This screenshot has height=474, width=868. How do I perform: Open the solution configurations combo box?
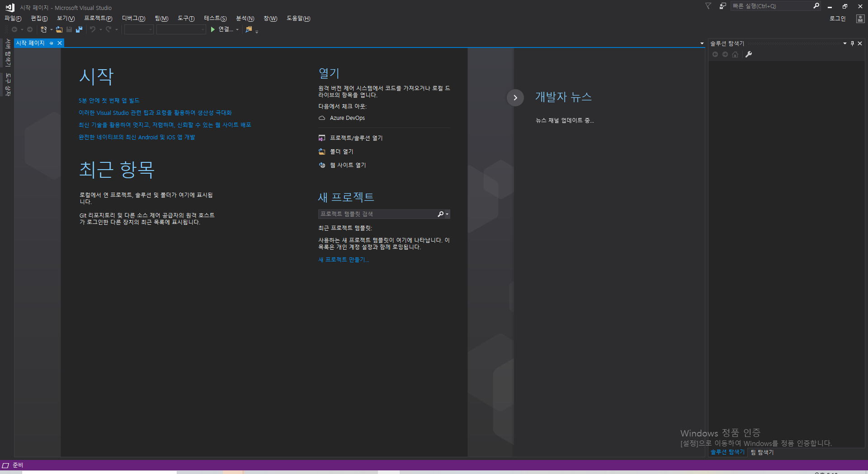139,29
